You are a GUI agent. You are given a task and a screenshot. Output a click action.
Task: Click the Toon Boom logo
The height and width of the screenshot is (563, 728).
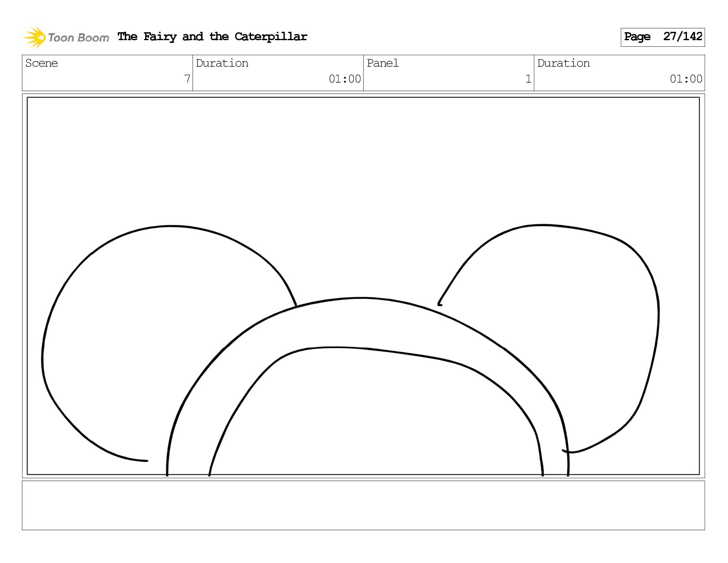[66, 37]
